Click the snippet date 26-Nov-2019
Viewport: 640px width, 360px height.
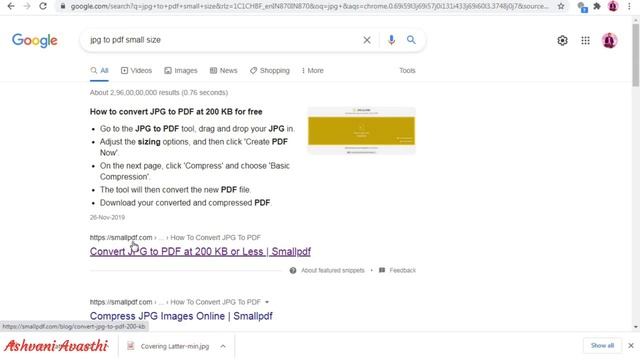tap(107, 218)
